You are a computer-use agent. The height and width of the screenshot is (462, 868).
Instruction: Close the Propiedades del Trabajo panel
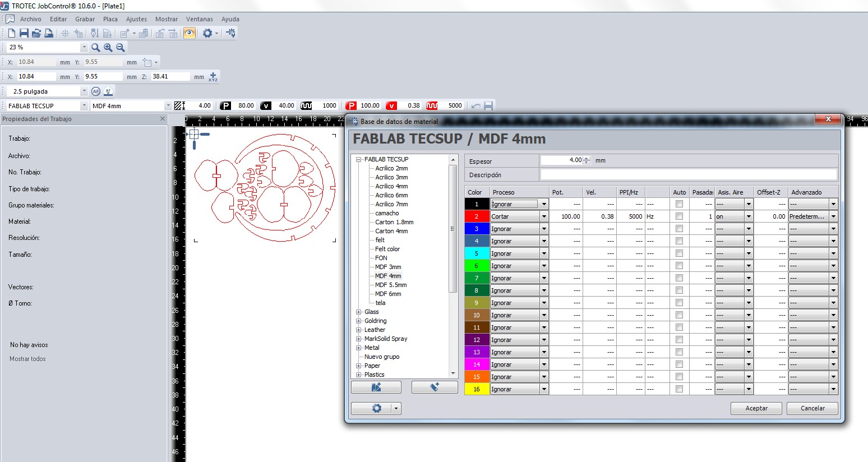163,119
